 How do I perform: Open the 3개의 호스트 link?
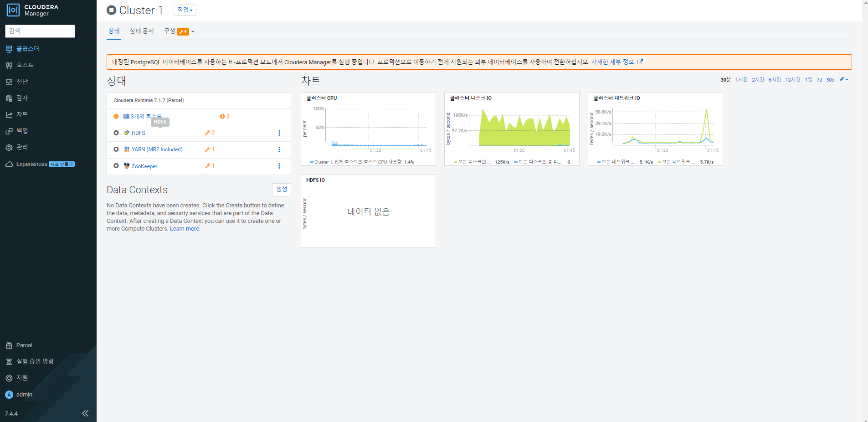pyautogui.click(x=146, y=116)
